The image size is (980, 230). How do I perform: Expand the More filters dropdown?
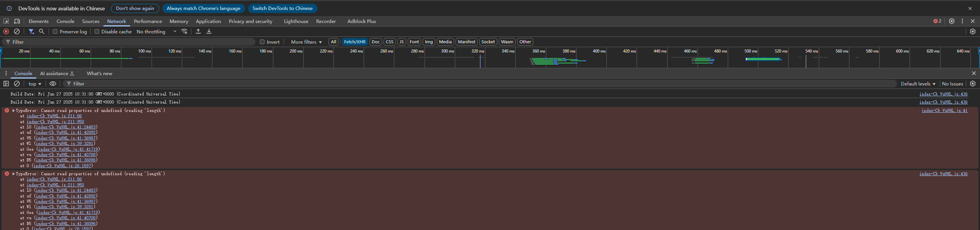[306, 42]
